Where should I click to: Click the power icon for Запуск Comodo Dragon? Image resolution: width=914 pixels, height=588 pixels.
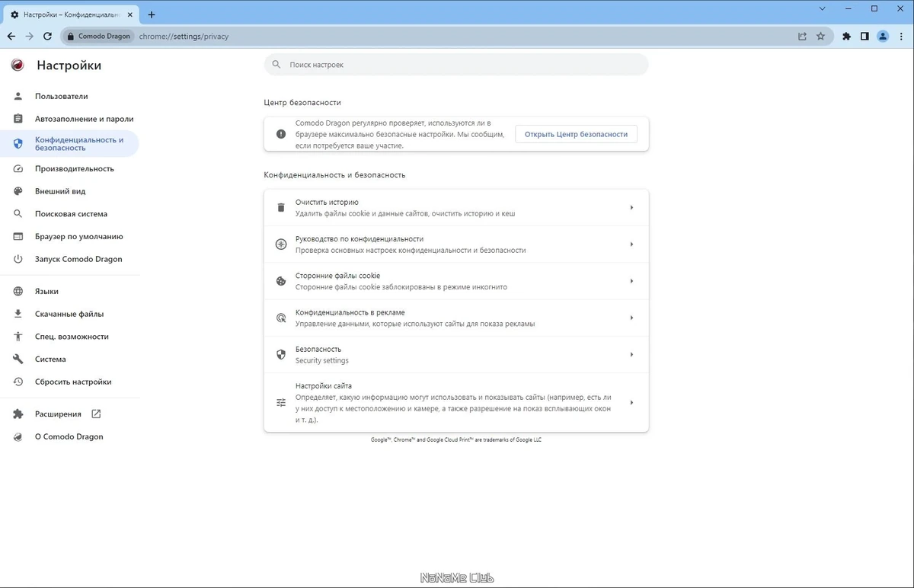[18, 259]
